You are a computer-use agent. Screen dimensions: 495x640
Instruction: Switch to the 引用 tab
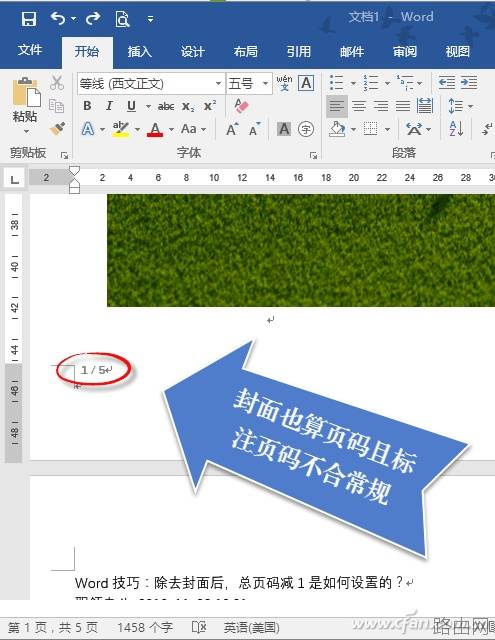298,51
